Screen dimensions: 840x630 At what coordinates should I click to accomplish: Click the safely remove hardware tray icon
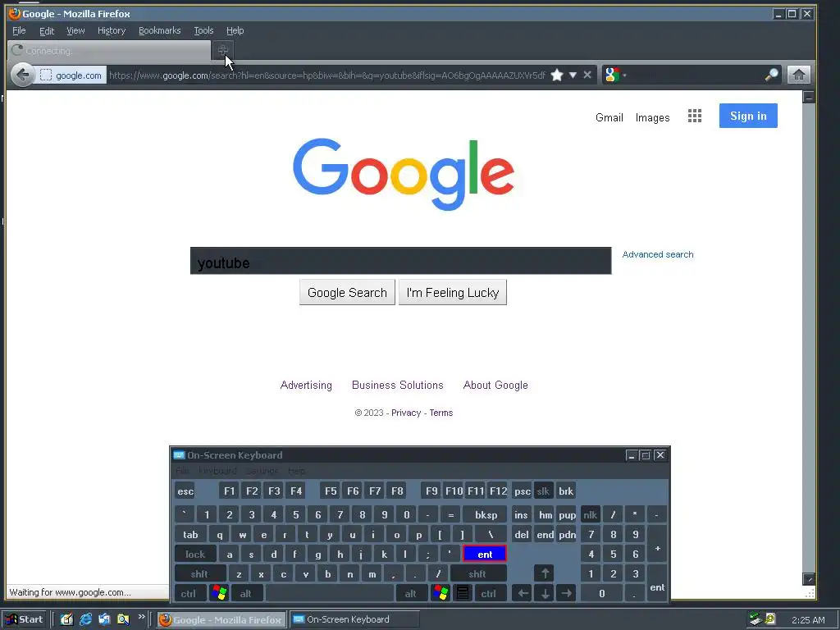[x=756, y=619]
